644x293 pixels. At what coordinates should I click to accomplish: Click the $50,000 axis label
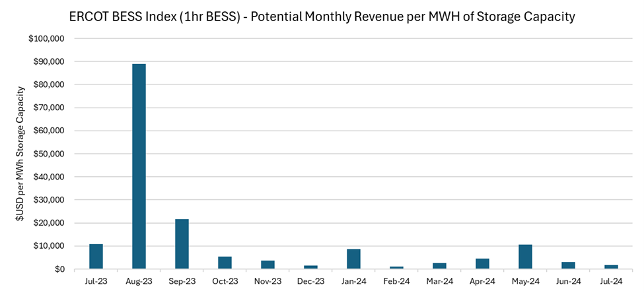point(48,154)
